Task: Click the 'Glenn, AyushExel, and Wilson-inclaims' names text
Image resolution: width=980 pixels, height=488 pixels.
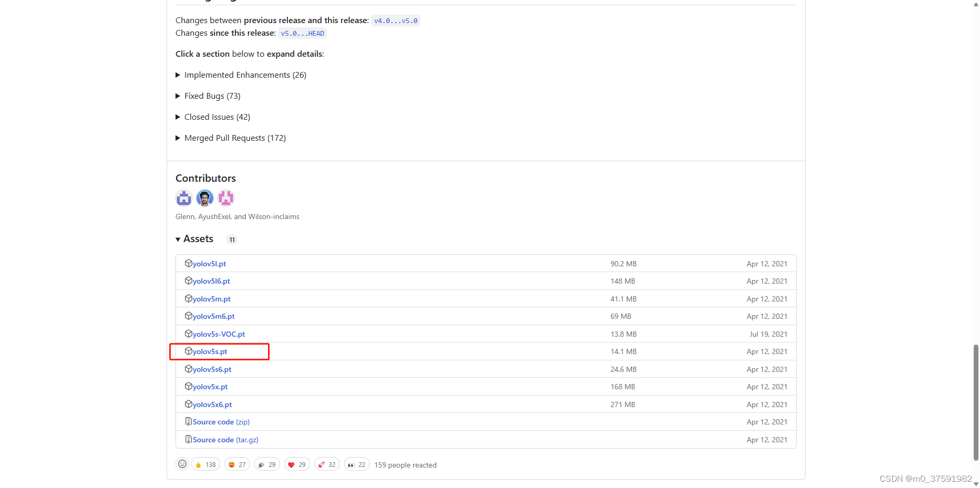Action: pyautogui.click(x=238, y=216)
